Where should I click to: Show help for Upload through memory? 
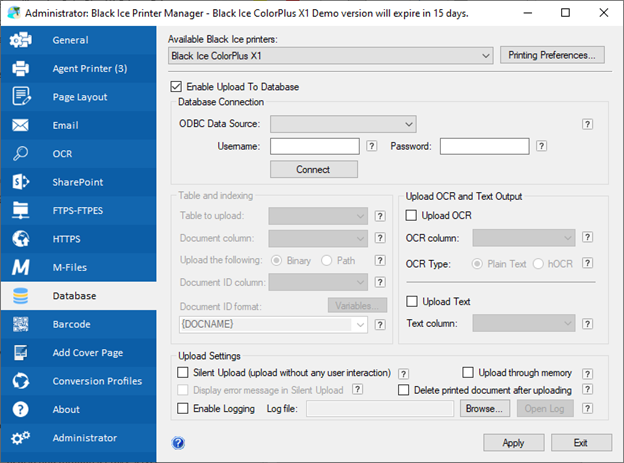point(587,374)
